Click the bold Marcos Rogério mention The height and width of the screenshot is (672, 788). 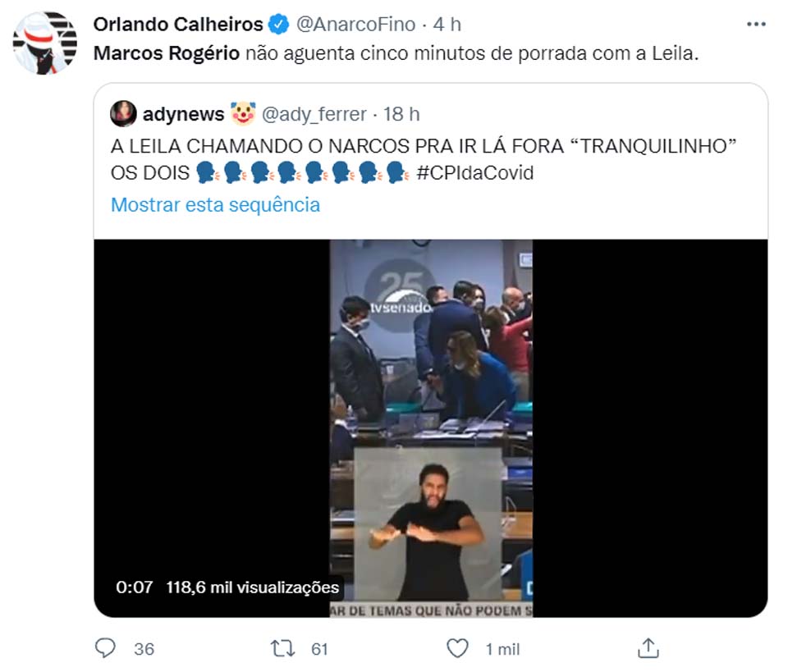click(x=167, y=53)
